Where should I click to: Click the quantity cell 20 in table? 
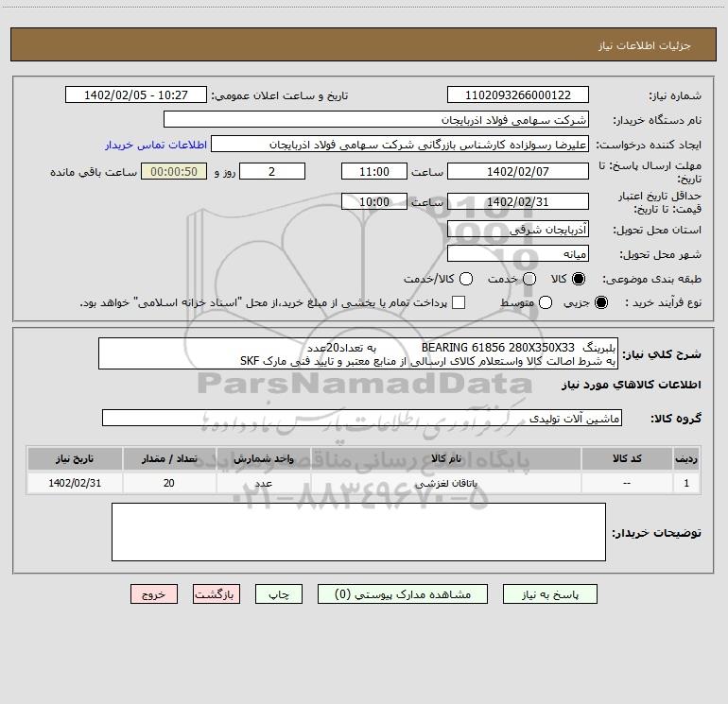click(x=169, y=483)
